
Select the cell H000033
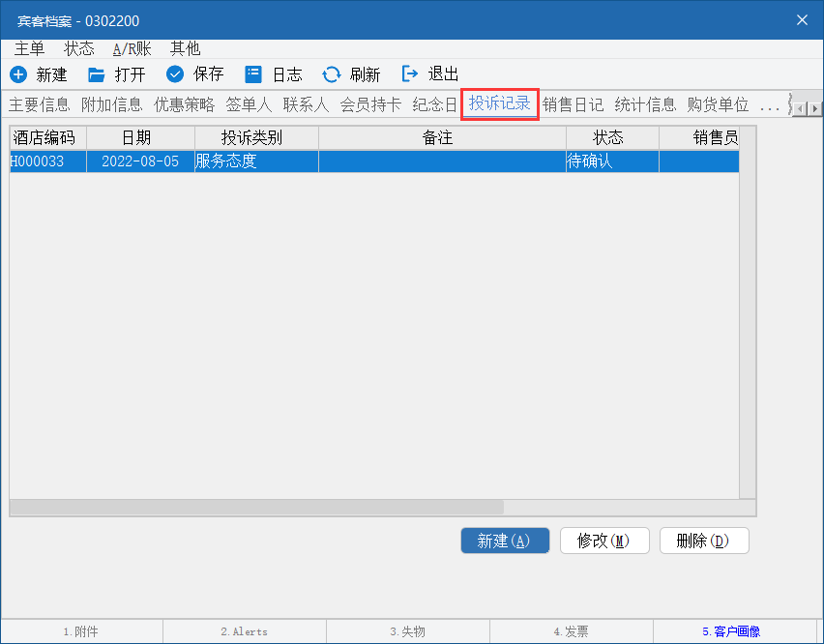click(x=48, y=161)
